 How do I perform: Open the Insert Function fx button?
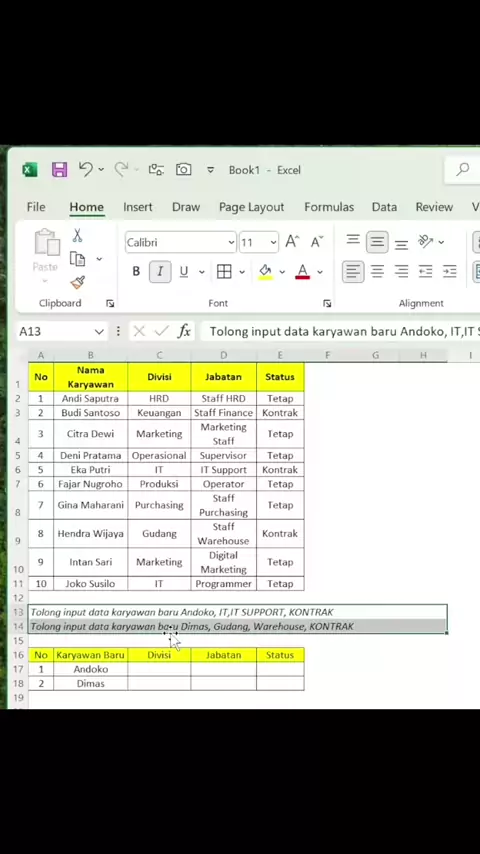(184, 331)
